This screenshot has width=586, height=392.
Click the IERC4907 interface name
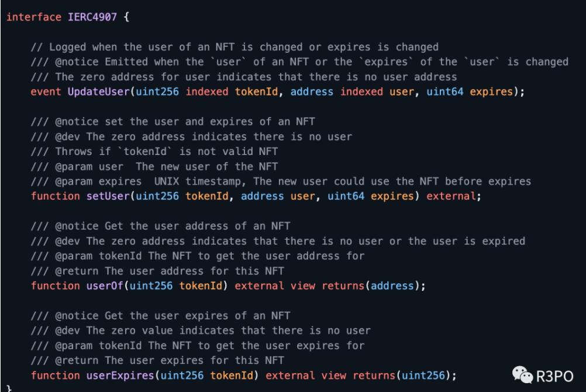(x=92, y=17)
